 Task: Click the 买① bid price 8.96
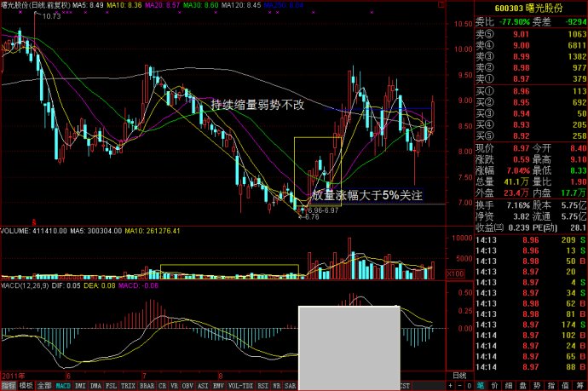522,91
